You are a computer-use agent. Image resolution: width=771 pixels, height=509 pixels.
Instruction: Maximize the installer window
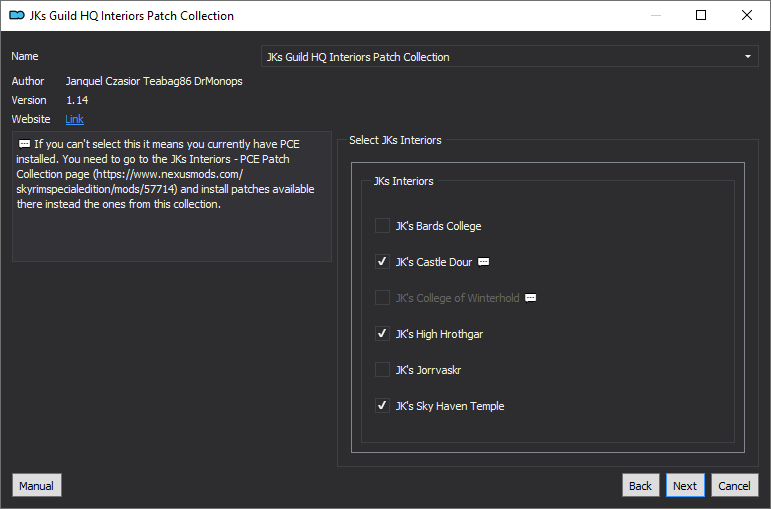(701, 15)
